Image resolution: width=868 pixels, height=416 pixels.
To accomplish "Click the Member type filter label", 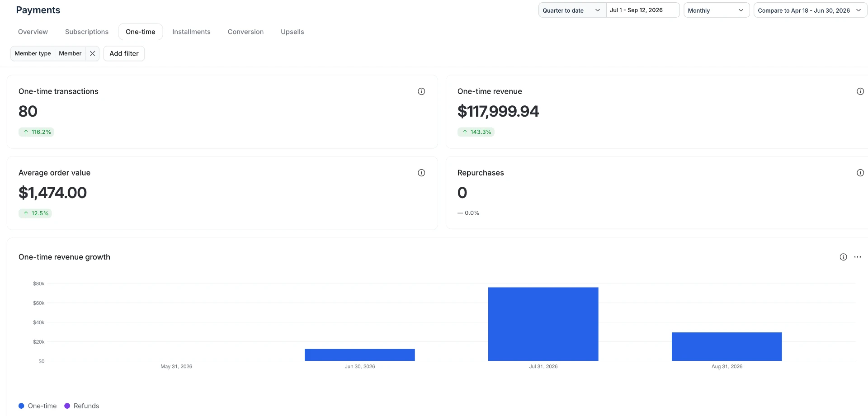I will 33,53.
